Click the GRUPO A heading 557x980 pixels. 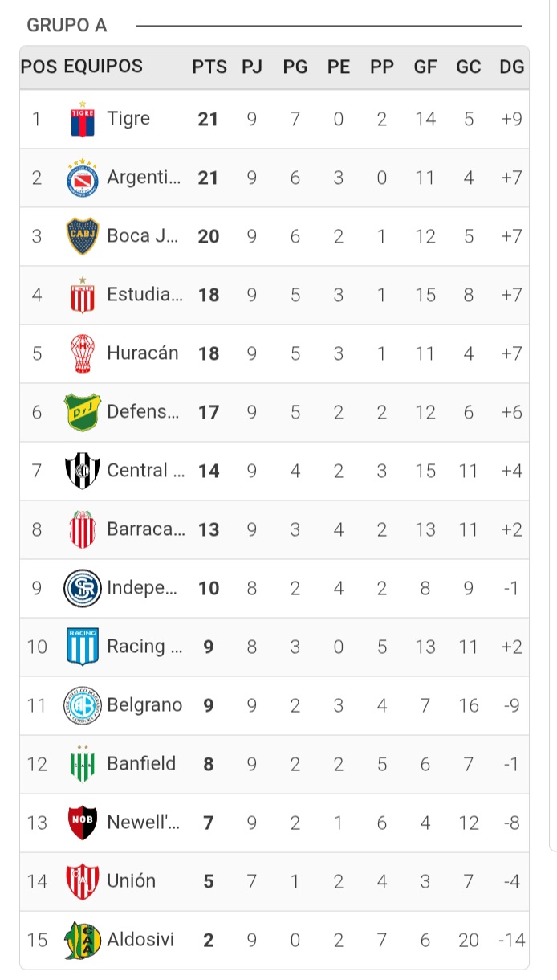pos(67,26)
